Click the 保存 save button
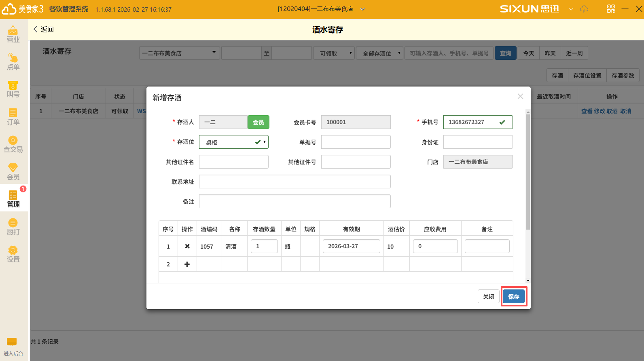Viewport: 644px width, 361px height. (514, 297)
